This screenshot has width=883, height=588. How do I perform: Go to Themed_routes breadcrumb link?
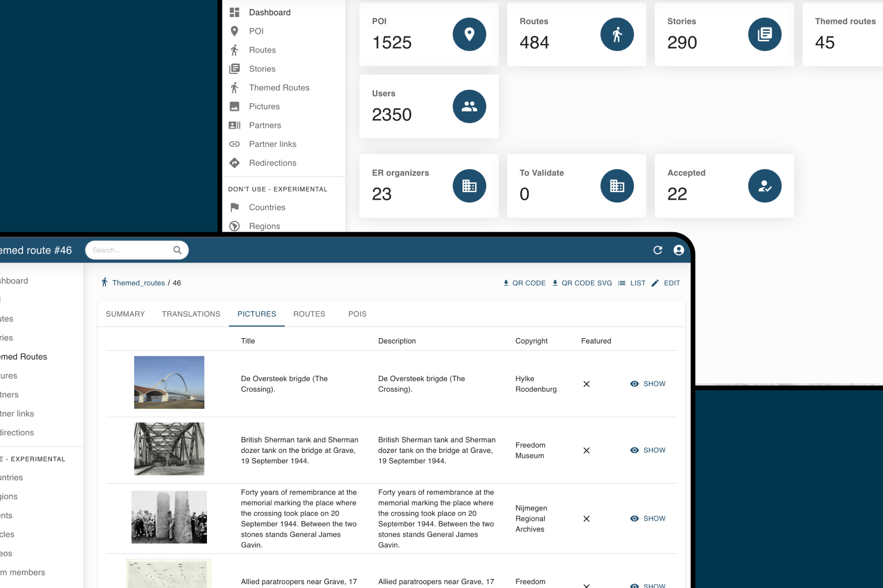pos(138,283)
